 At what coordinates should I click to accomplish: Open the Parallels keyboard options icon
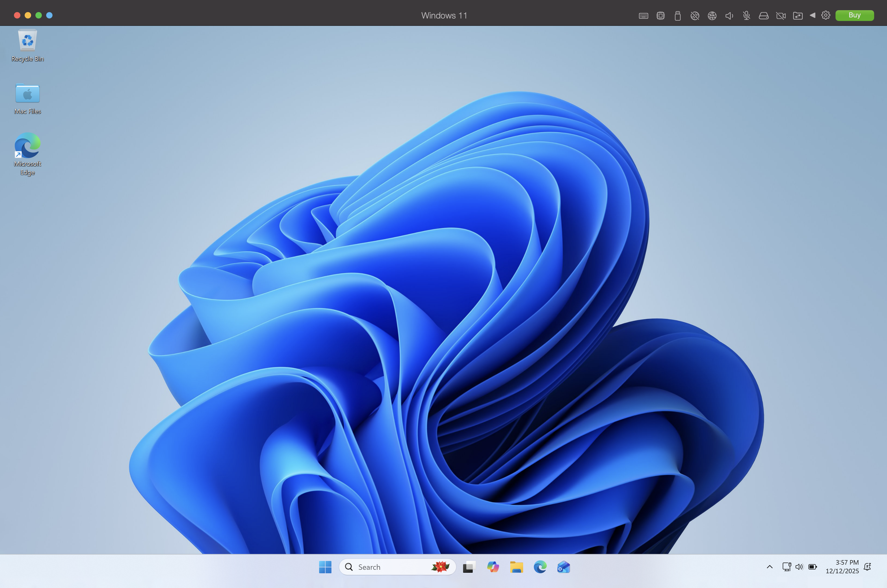643,15
